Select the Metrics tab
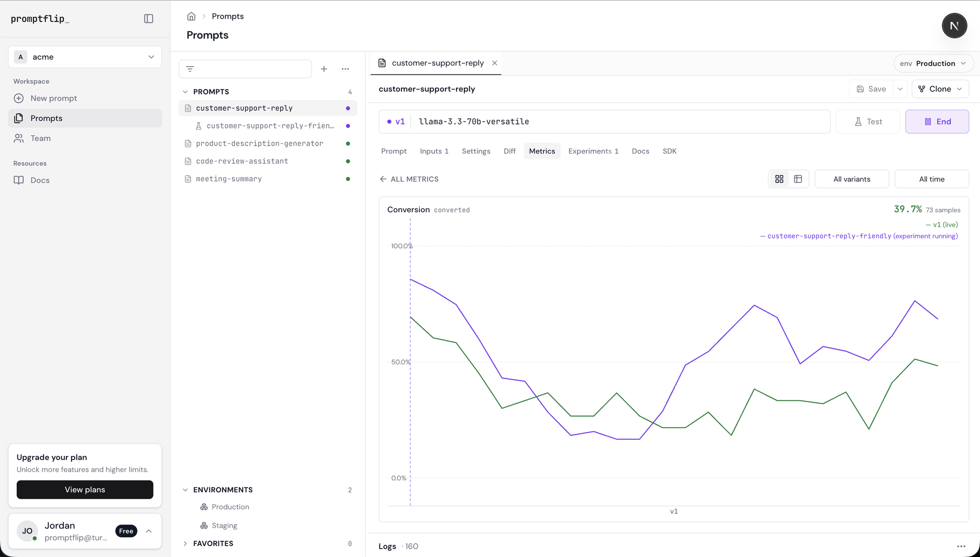This screenshot has height=557, width=980. coord(542,151)
